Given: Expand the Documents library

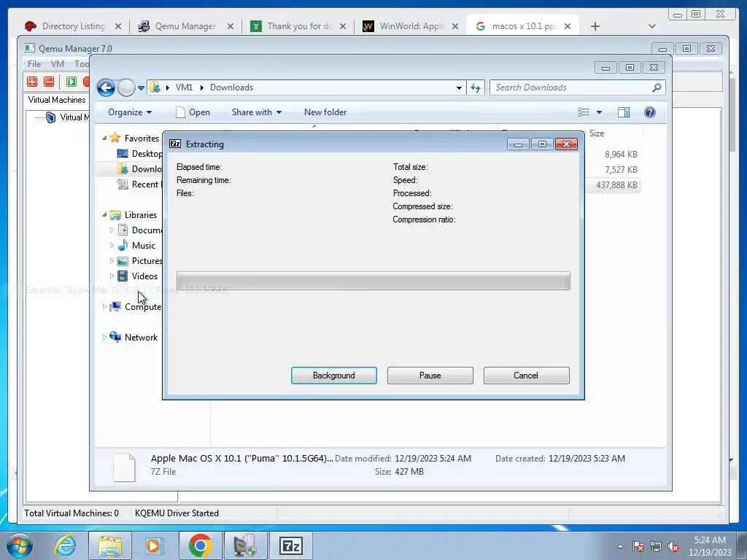Looking at the screenshot, I should 112,230.
